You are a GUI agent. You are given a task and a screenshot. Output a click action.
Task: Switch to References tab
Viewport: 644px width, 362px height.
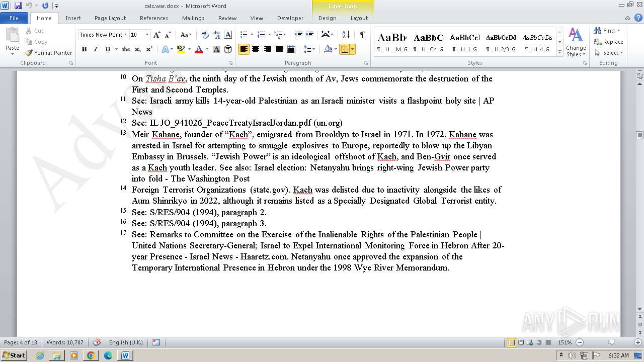click(154, 18)
